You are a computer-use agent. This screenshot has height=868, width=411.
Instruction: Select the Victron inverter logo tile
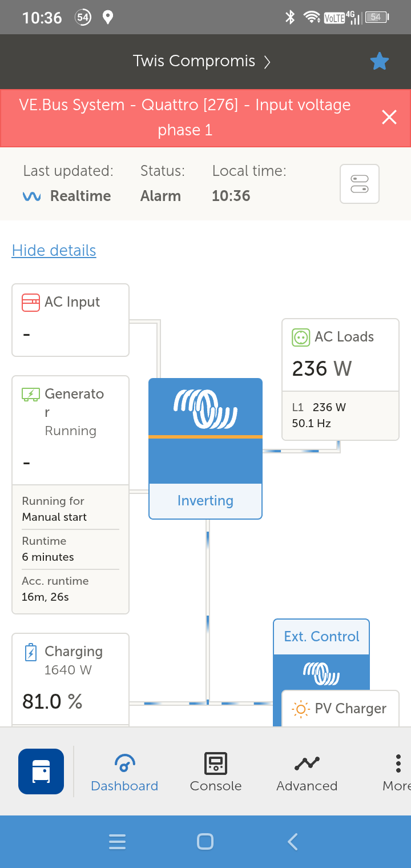point(205,409)
